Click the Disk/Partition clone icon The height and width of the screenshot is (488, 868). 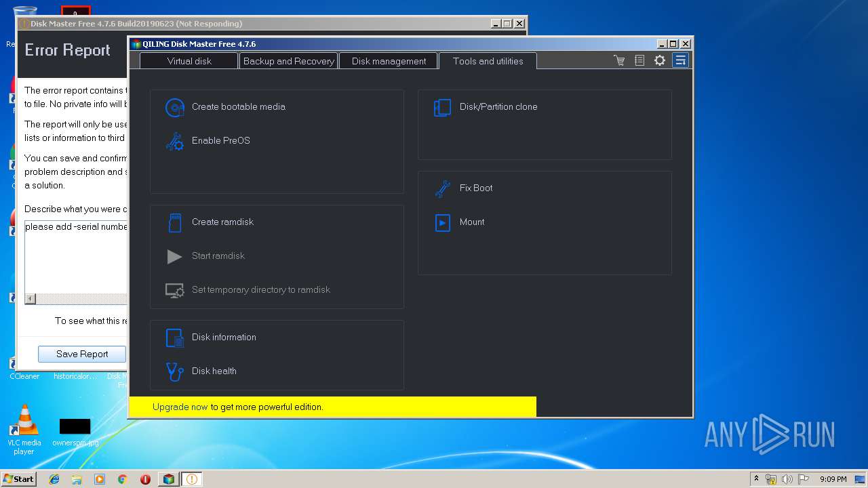click(x=442, y=107)
